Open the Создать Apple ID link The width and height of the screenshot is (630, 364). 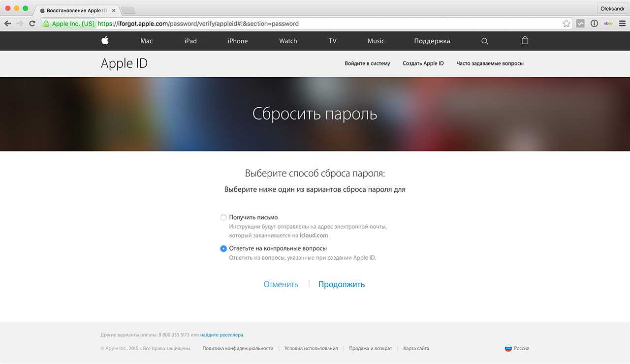point(423,63)
